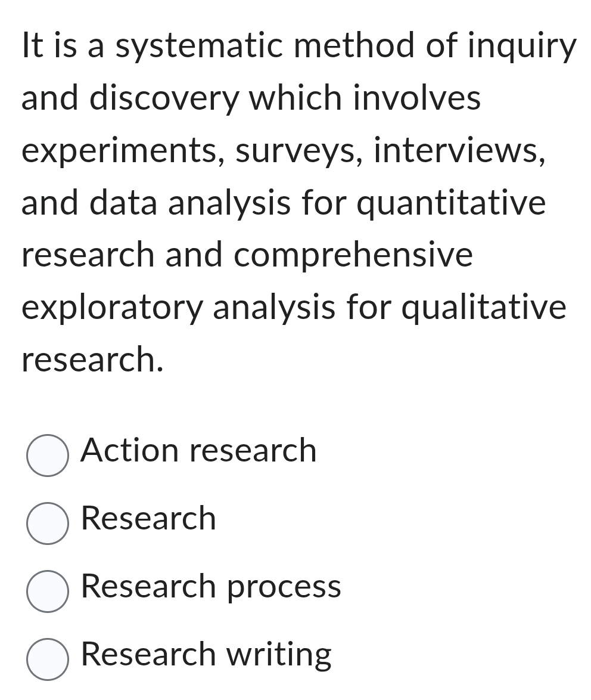Viewport: 591px width, 700px height.
Task: Click the final word 'research.' of the question
Action: click(x=92, y=360)
